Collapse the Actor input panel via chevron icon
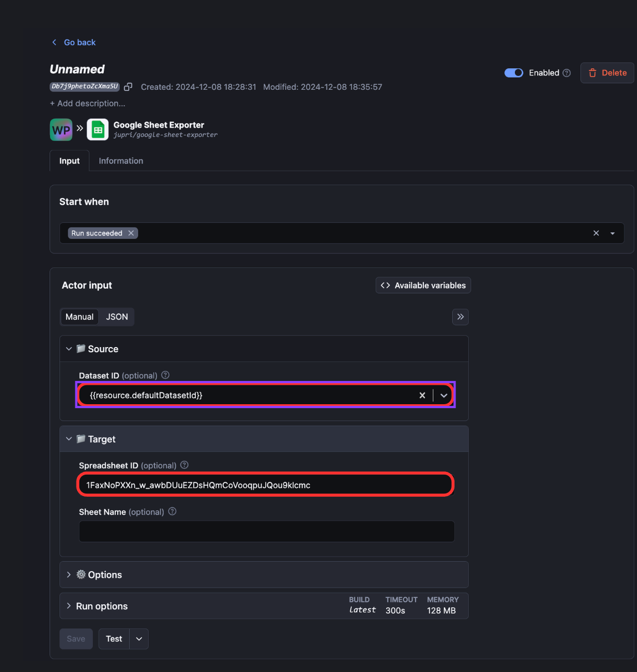Viewport: 637px width, 672px height. 460,317
